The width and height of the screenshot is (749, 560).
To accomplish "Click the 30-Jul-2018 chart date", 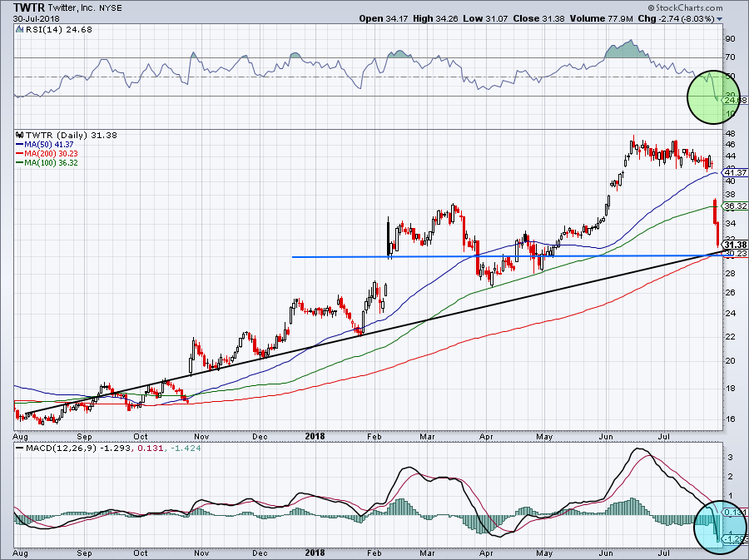I will pos(37,18).
